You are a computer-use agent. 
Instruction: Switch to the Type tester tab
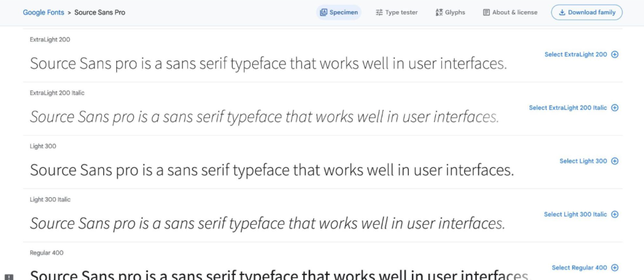[397, 13]
